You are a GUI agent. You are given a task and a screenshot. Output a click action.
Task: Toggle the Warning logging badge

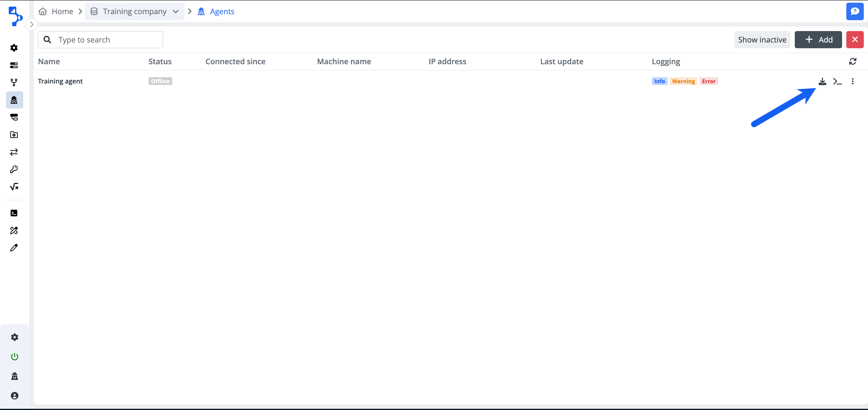click(683, 81)
